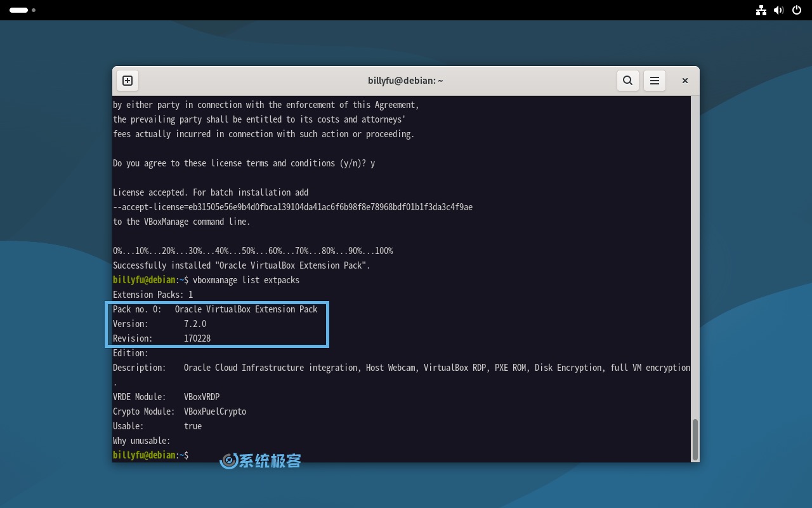Click the 'VBoxPuelCrypto' value

[x=215, y=411]
